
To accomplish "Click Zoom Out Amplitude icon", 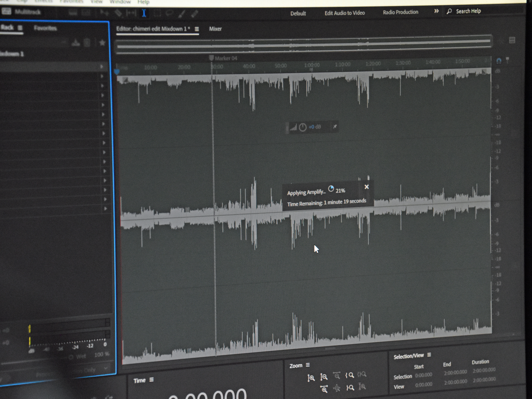I will click(x=324, y=377).
